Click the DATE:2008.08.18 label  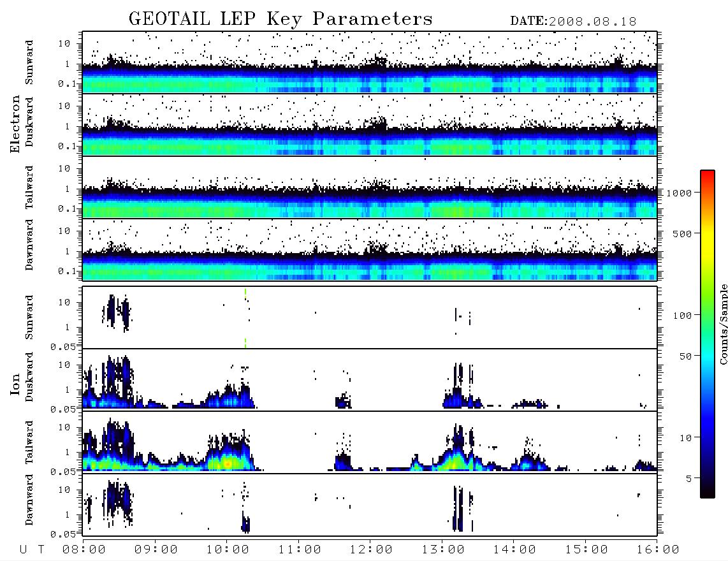[x=573, y=22]
